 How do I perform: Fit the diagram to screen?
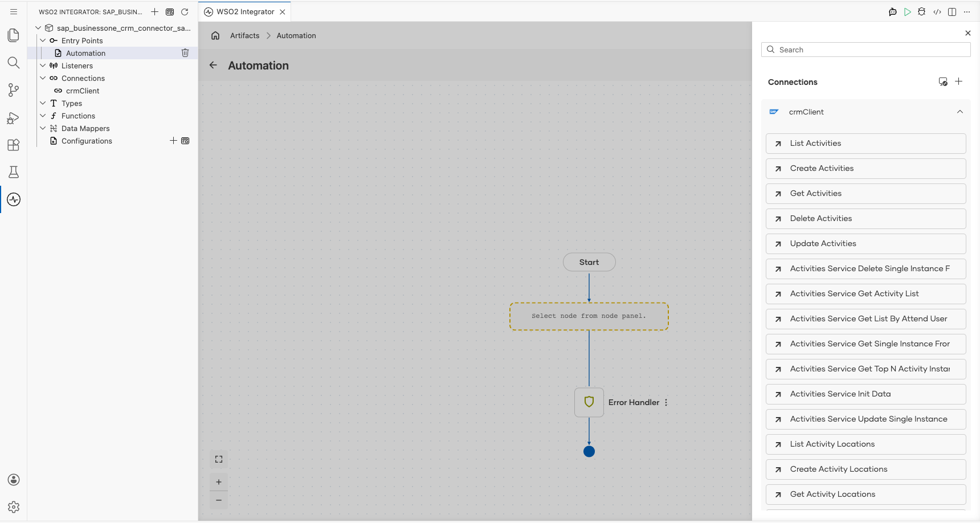click(219, 459)
